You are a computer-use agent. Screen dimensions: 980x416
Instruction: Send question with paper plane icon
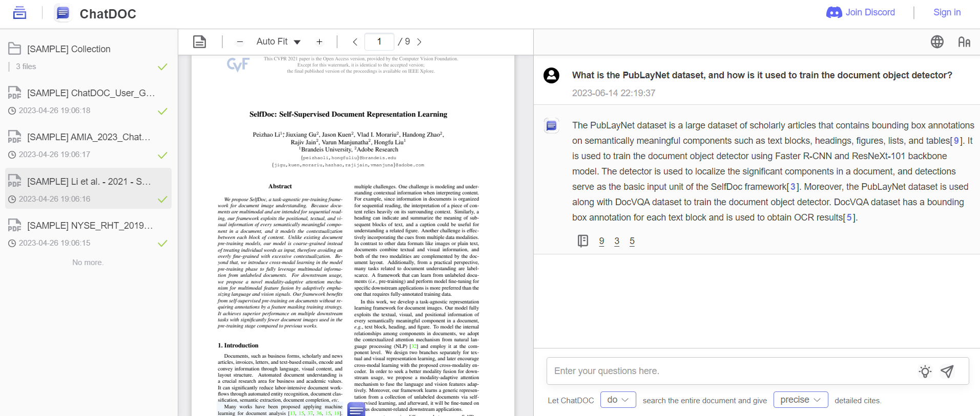pos(947,371)
